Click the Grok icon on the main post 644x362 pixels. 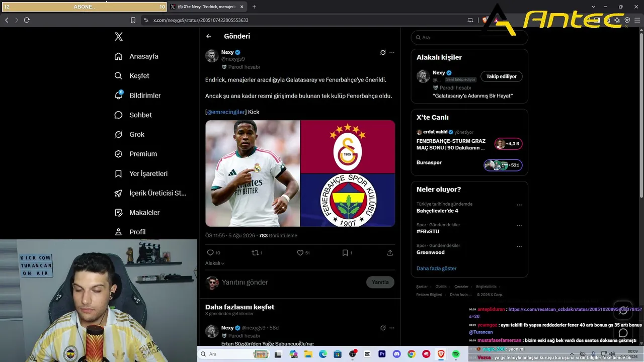[383, 52]
